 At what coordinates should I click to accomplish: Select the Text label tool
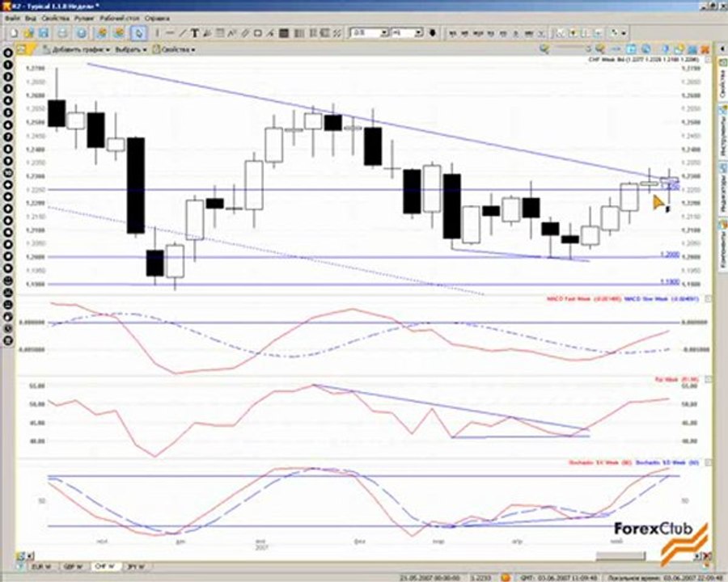tap(195, 33)
